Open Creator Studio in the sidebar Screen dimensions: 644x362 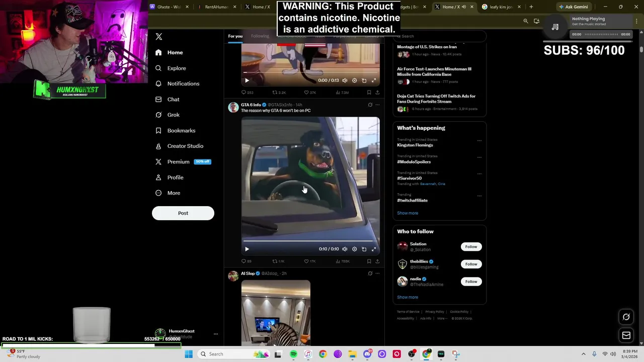pyautogui.click(x=180, y=146)
